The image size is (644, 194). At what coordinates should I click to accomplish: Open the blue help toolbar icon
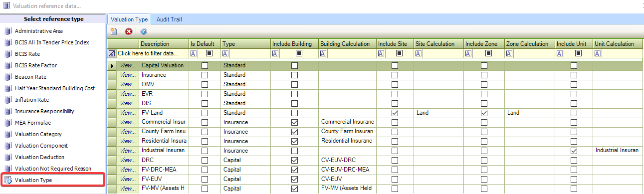click(x=144, y=31)
